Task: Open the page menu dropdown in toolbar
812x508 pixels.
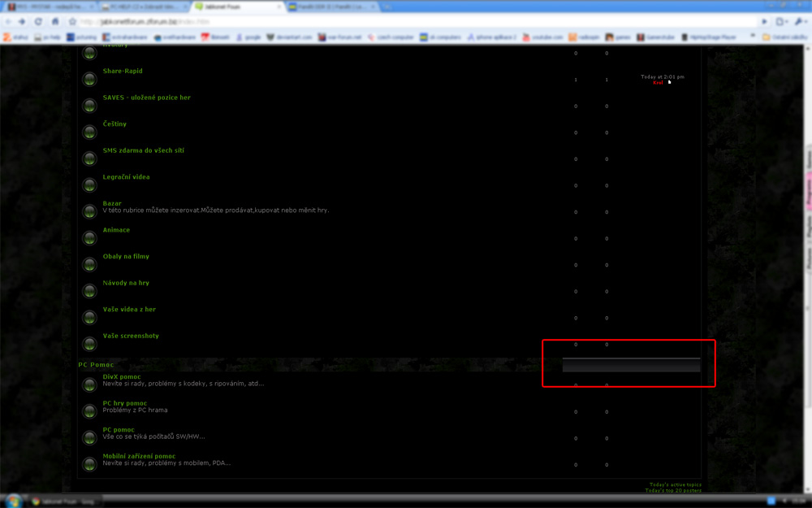Action: click(781, 22)
